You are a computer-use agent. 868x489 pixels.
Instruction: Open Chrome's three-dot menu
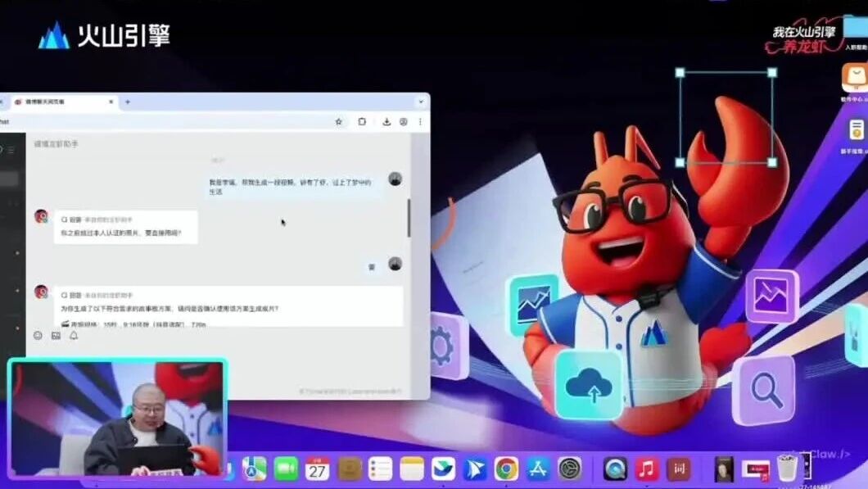(x=420, y=122)
